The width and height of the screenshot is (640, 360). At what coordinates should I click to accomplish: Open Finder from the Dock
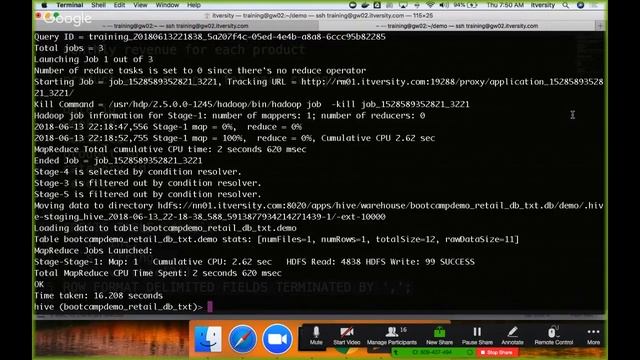tap(208, 339)
